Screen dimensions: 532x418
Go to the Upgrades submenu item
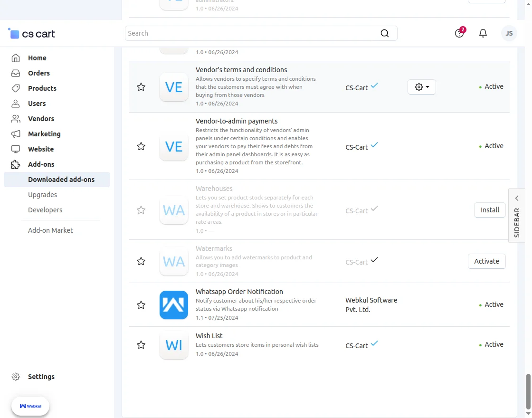tap(42, 195)
